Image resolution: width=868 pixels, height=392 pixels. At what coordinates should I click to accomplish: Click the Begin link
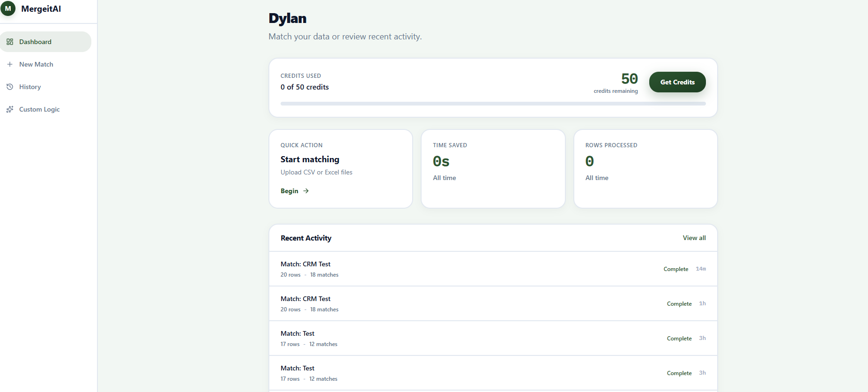tap(295, 191)
